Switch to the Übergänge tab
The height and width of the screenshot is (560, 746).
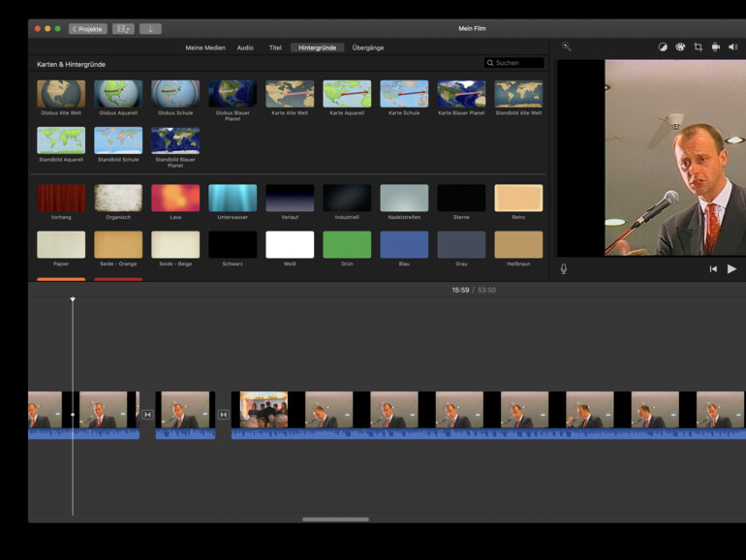point(368,47)
